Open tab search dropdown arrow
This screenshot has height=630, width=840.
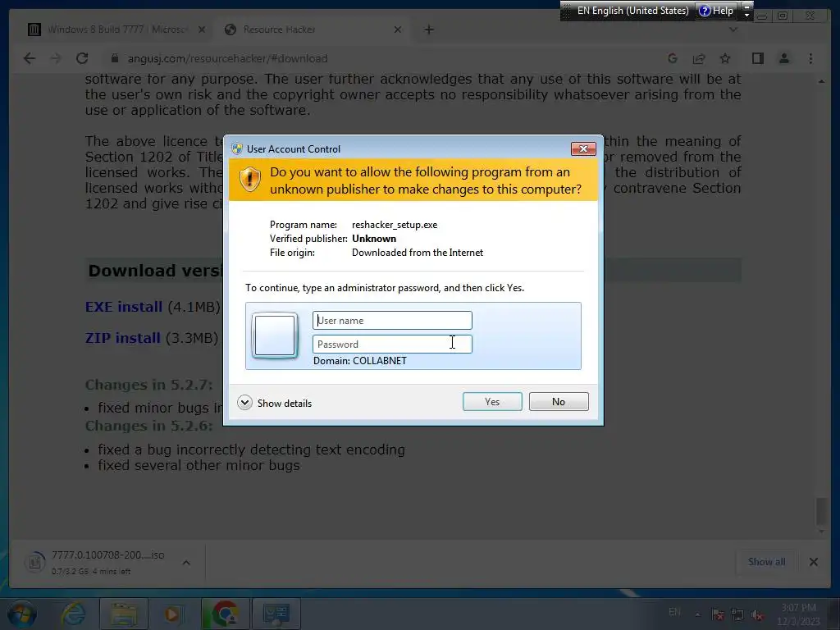point(733,30)
